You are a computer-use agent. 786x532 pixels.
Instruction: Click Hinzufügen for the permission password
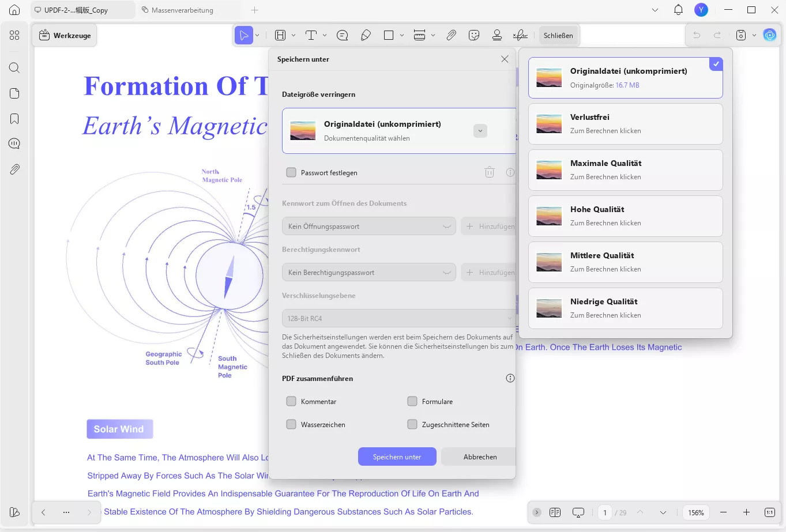[x=488, y=272]
